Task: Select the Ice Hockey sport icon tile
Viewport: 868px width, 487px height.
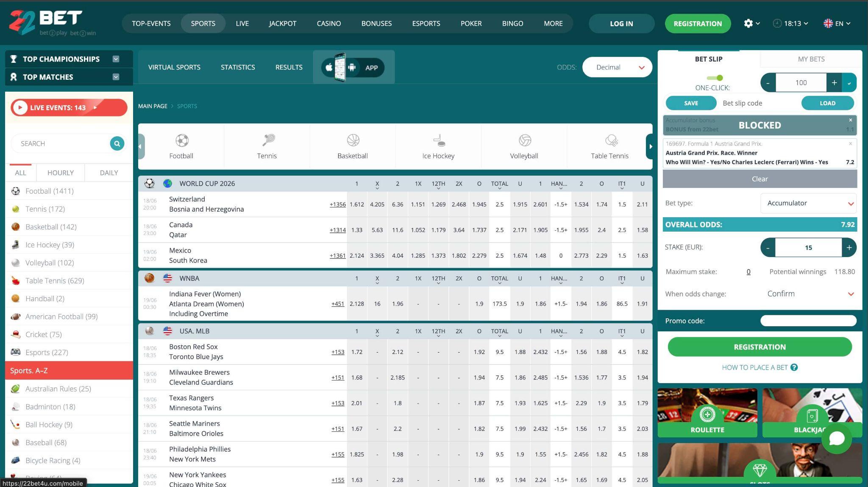Action: pyautogui.click(x=438, y=147)
